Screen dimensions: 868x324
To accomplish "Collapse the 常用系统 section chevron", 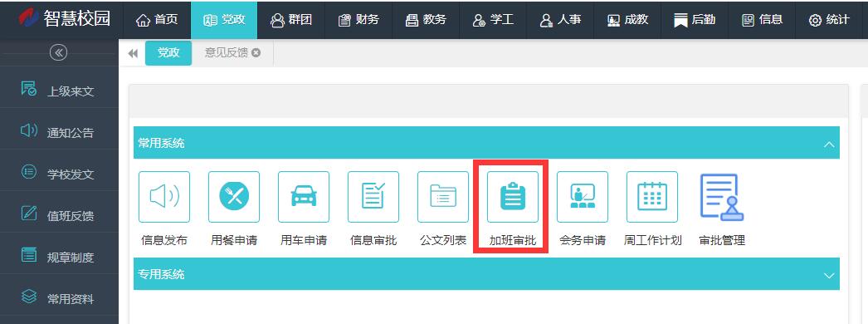I will (829, 144).
